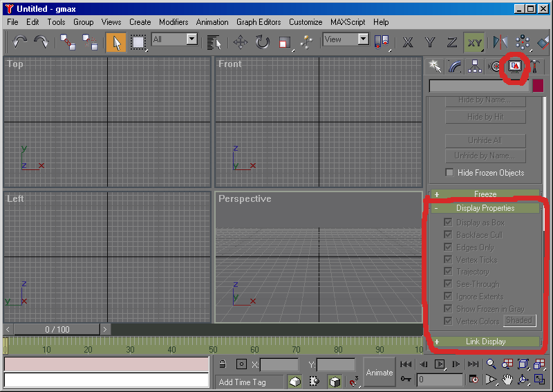Activate the Select and Move tool

[x=241, y=42]
